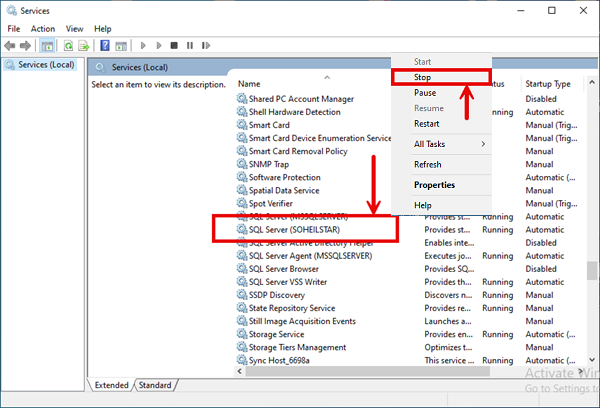The width and height of the screenshot is (600, 408).
Task: Select the gear icon of SQL Server (SOHEILSTAR)
Action: point(242,229)
